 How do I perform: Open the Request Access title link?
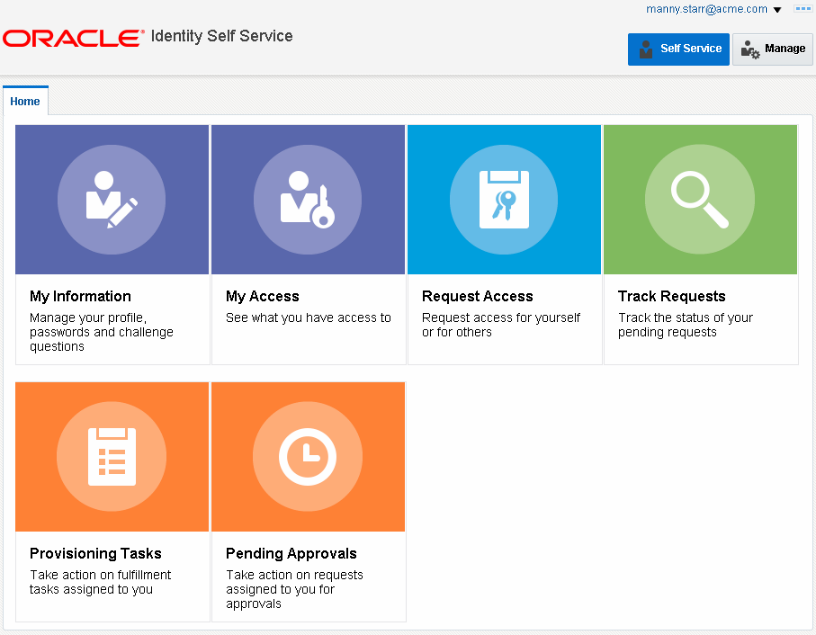click(x=477, y=296)
